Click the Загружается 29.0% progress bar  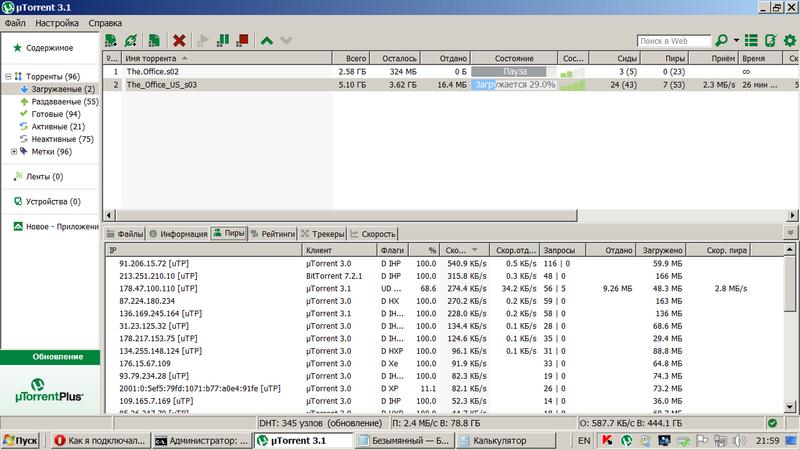514,85
